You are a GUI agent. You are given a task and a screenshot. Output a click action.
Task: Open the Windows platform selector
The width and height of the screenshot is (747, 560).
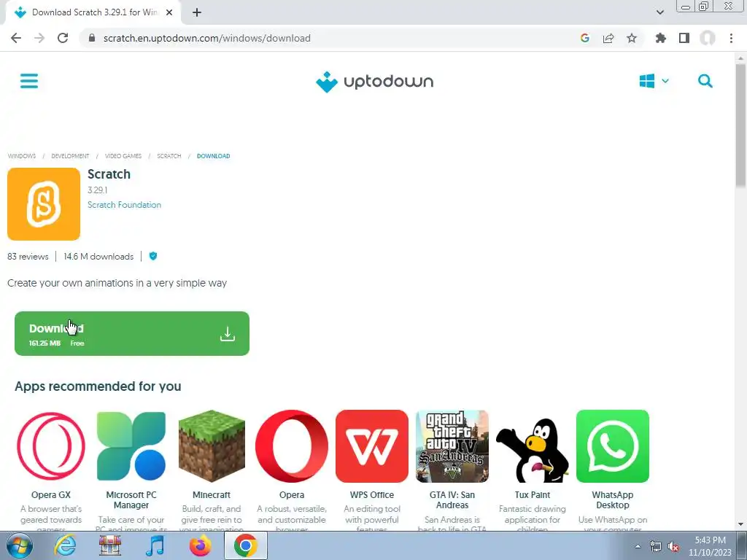(654, 81)
